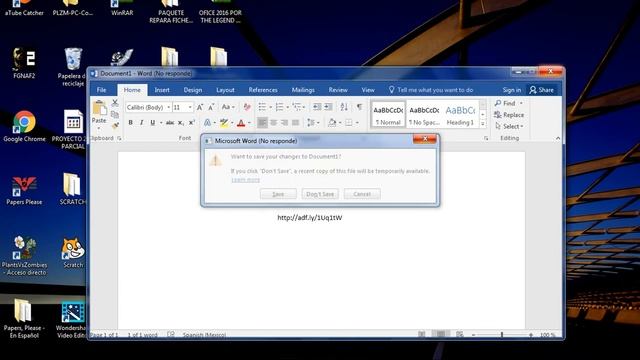Open the Scratch desktop shortcut
This screenshot has width=640, height=360.
click(x=73, y=253)
